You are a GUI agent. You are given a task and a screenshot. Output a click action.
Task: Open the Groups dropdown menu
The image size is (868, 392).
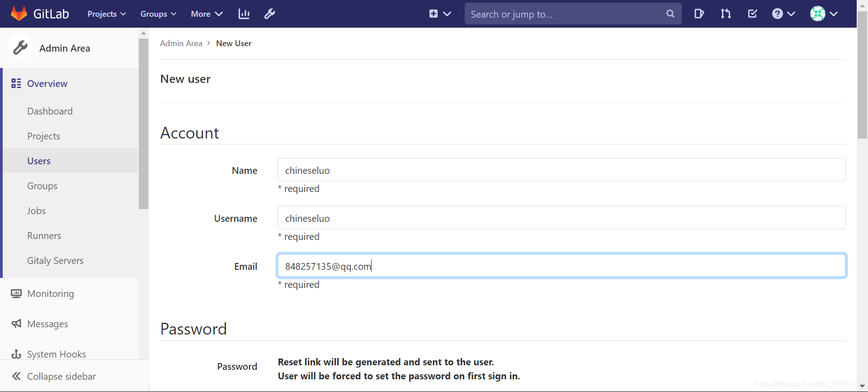158,14
